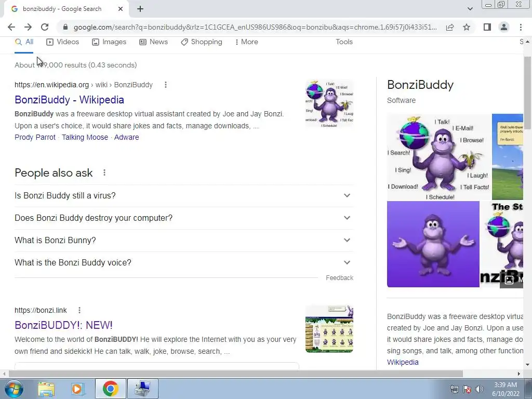Launch Windows Media Player from taskbar
This screenshot has height=399, width=532.
pos(77,389)
